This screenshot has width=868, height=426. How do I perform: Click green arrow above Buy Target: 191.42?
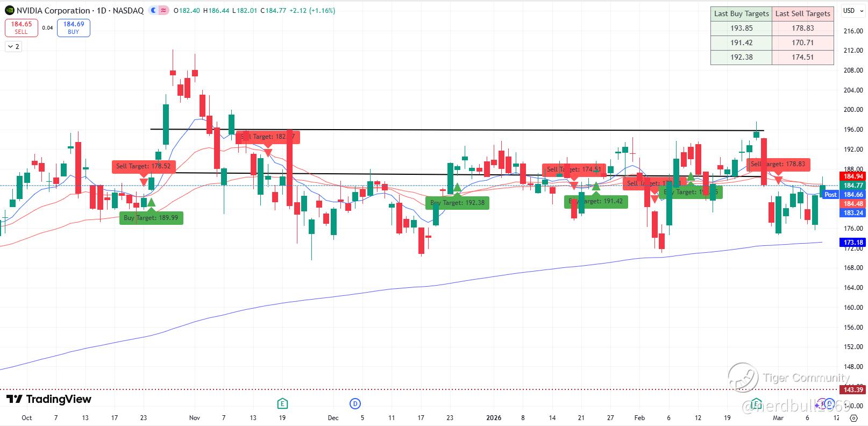(x=596, y=186)
